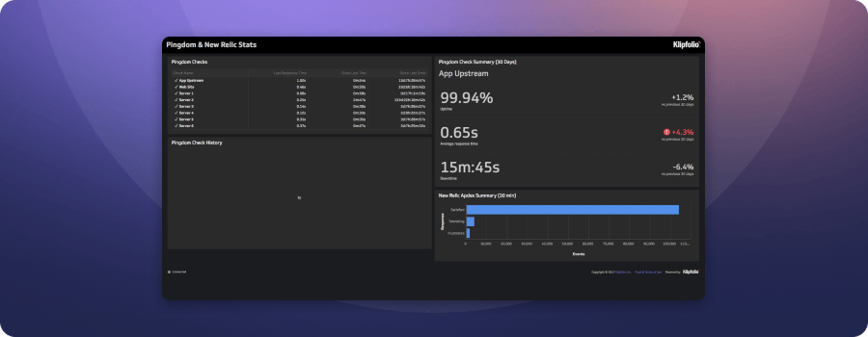
Task: Click the 0.65s average response time value
Action: (459, 132)
